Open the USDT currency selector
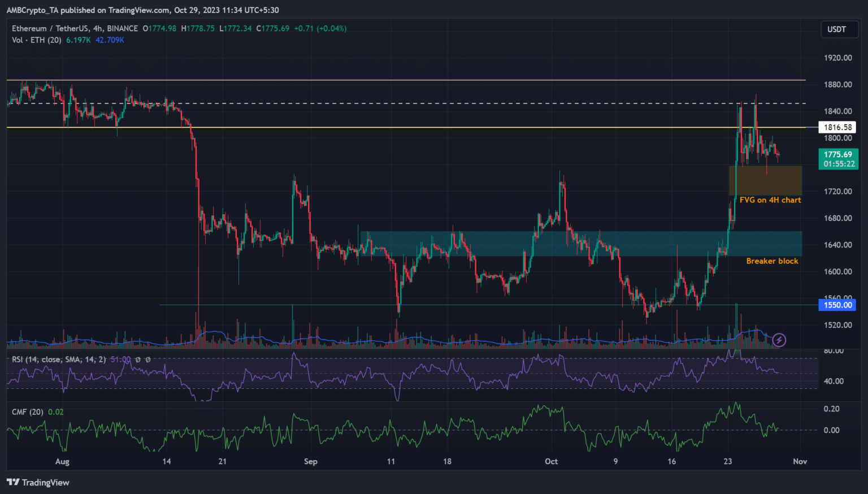 (836, 29)
